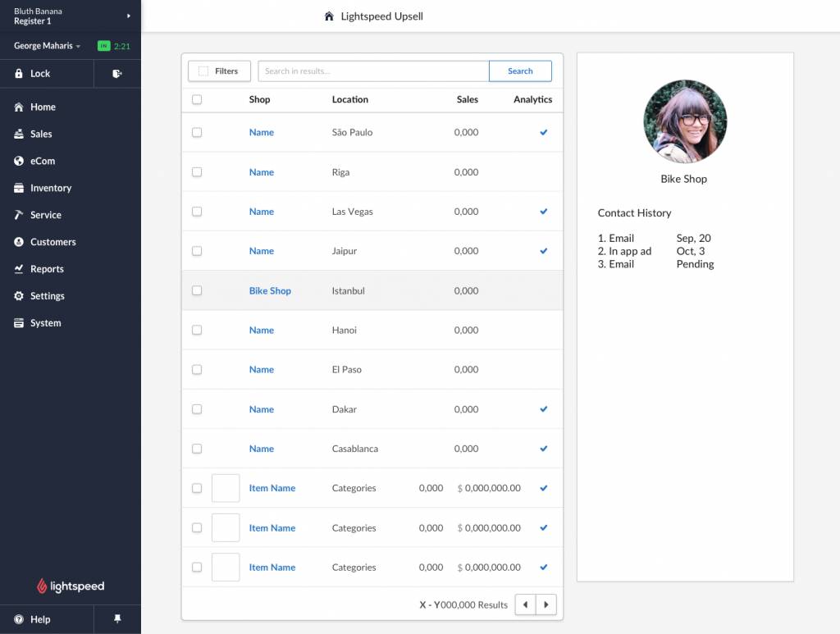Click the pin icon beside Help

coord(117,619)
